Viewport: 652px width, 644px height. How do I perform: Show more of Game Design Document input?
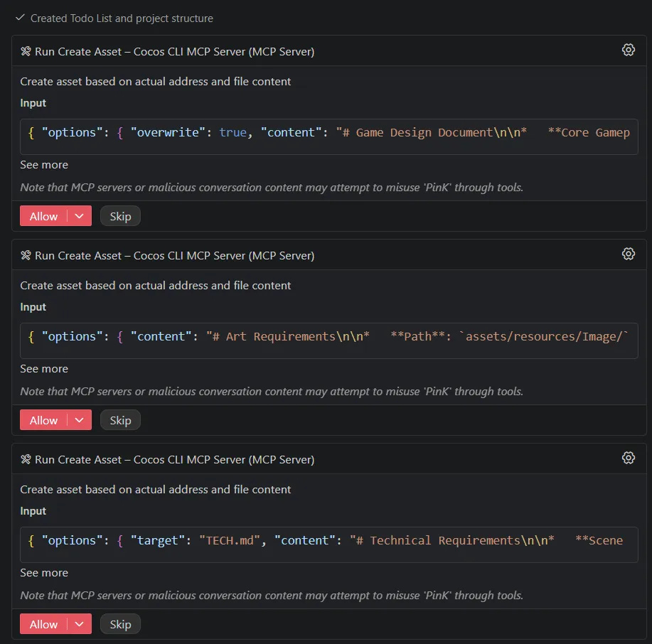(44, 165)
